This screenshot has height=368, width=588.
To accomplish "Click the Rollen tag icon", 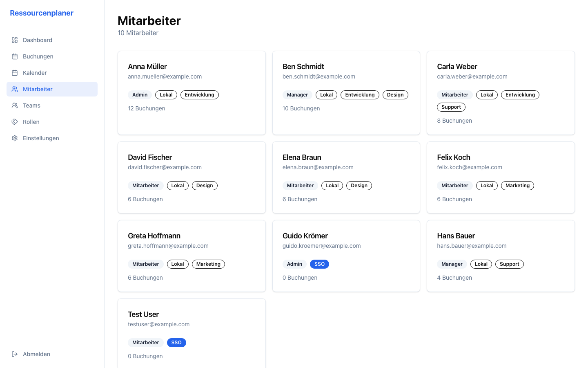I will tap(15, 122).
